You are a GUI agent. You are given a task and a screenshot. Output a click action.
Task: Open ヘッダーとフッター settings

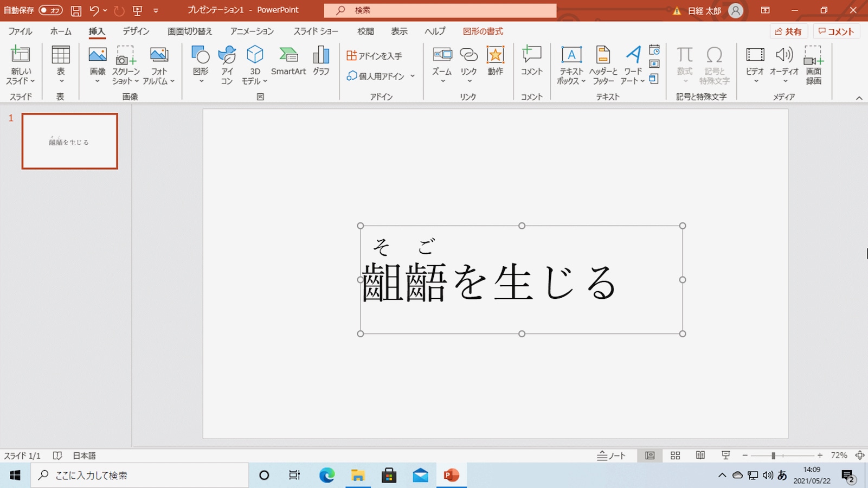click(603, 65)
